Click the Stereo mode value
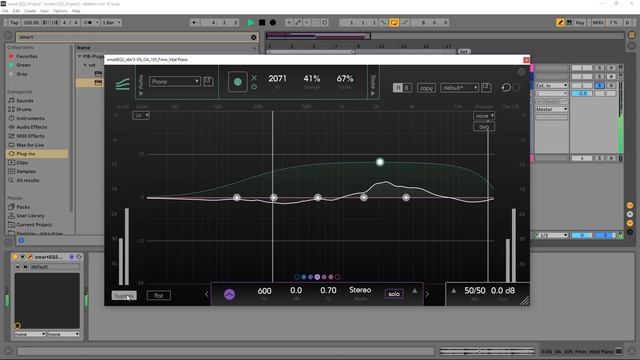The height and width of the screenshot is (360, 640). (x=360, y=290)
